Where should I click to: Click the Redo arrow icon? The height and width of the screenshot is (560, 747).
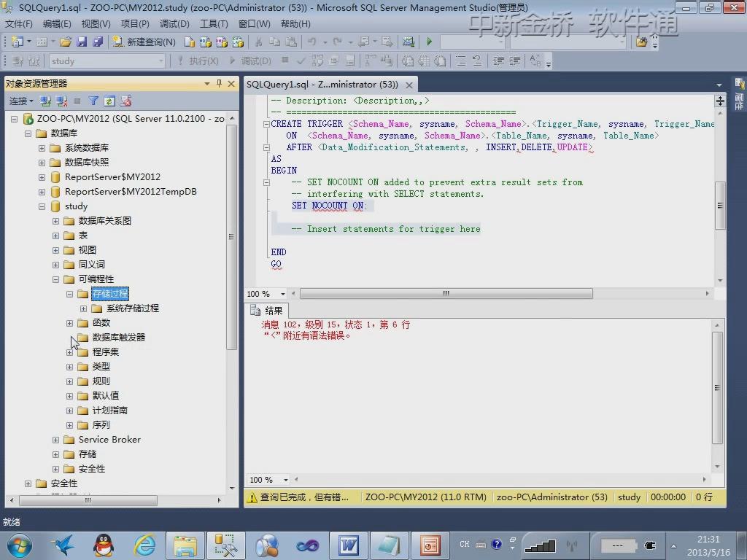click(x=337, y=42)
